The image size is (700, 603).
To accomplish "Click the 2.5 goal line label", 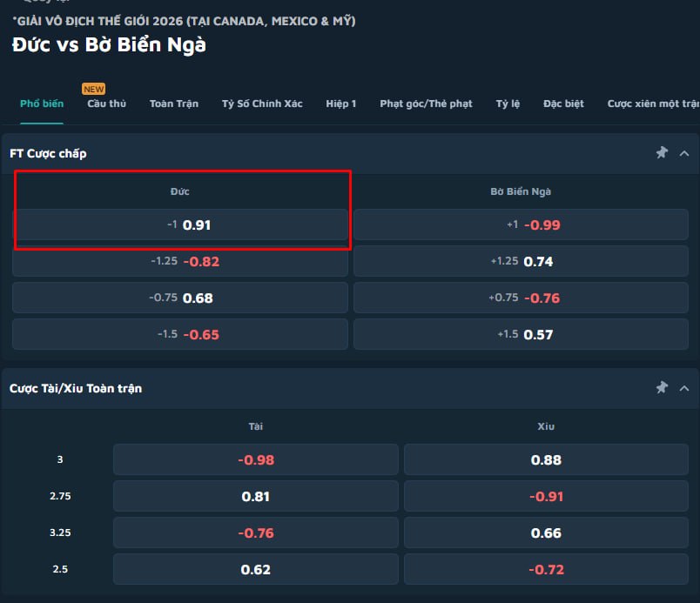I will click(60, 569).
